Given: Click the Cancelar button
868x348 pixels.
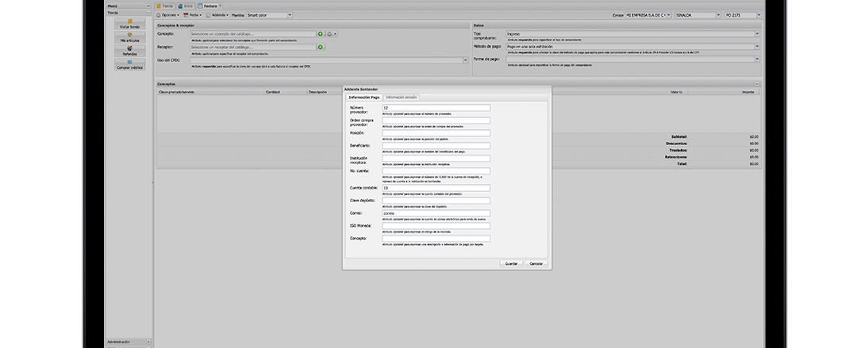Looking at the screenshot, I should click(x=536, y=263).
